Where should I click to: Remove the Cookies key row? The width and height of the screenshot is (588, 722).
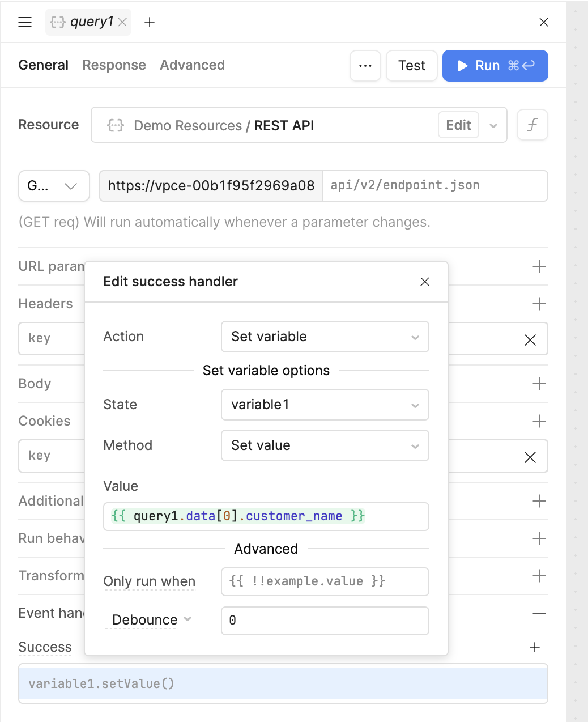[530, 457]
